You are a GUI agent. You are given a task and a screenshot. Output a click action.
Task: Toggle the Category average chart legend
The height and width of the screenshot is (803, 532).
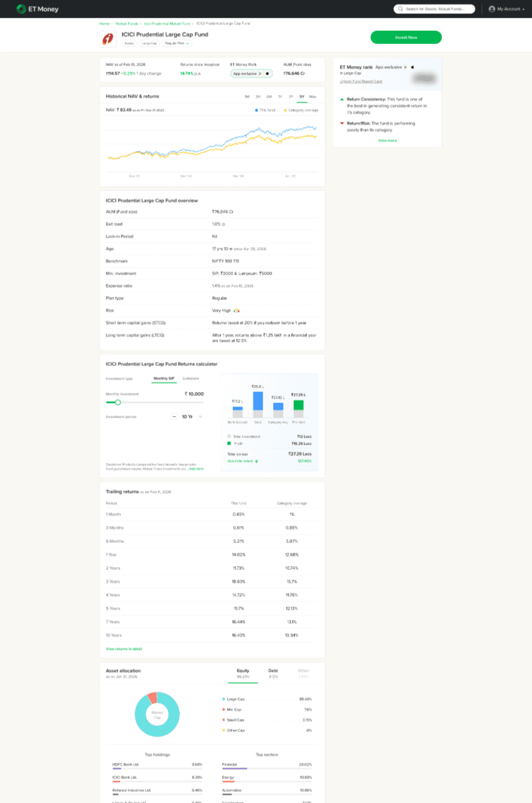click(x=303, y=110)
